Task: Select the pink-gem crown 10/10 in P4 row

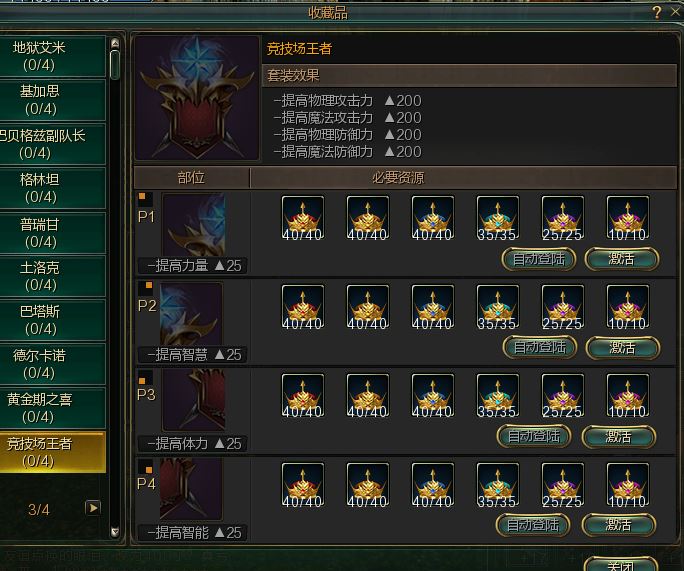Action: (x=628, y=485)
